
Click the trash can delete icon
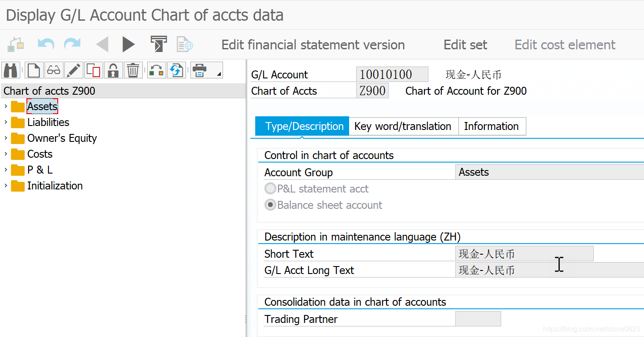tap(133, 70)
